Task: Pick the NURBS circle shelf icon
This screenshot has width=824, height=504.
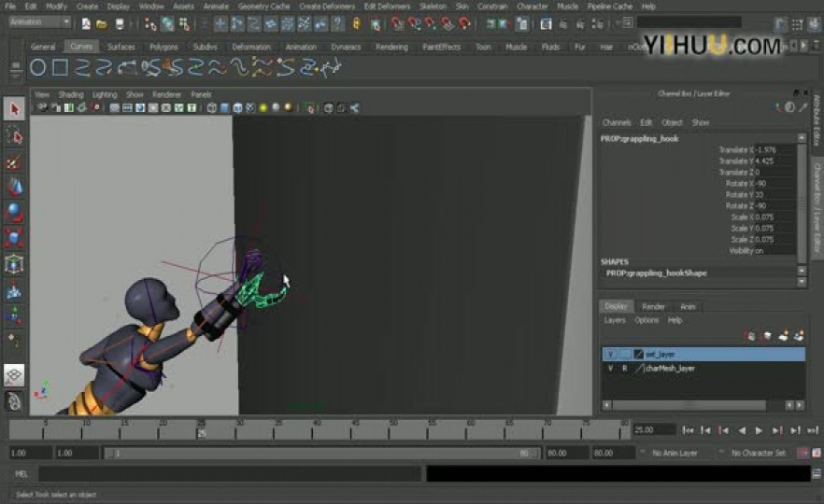Action: point(37,67)
